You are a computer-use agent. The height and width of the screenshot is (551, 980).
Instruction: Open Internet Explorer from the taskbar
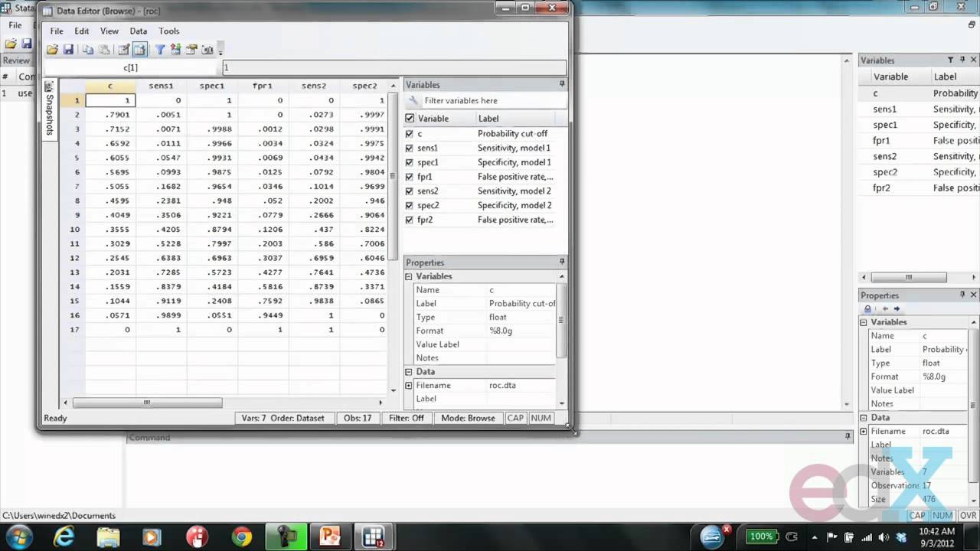(x=64, y=536)
